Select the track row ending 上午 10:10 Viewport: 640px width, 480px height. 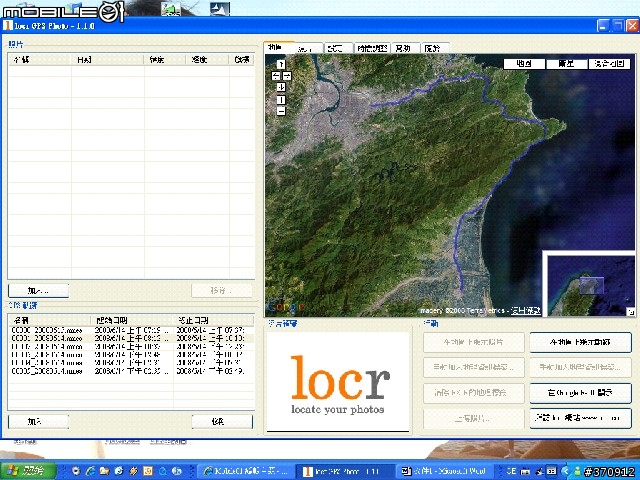131,338
